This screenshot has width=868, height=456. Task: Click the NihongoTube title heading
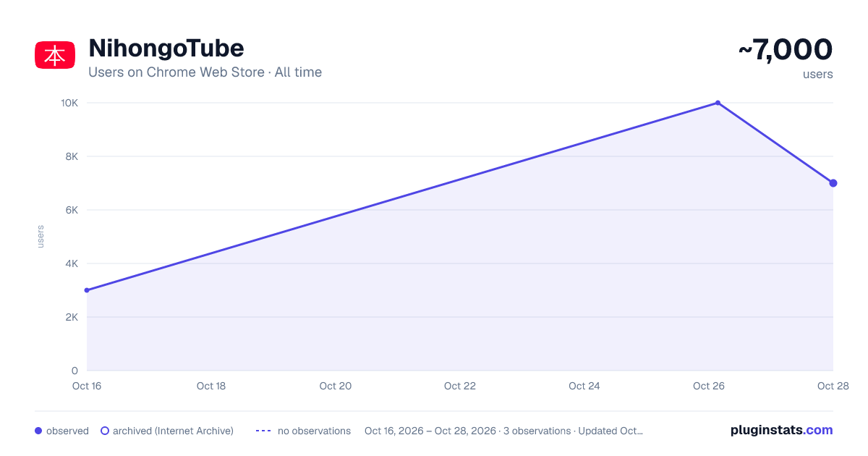point(166,48)
